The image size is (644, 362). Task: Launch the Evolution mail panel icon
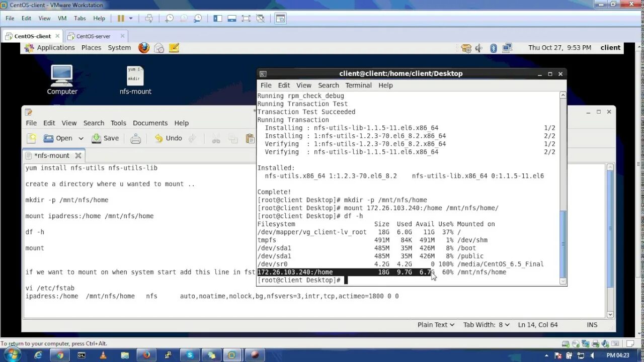pyautogui.click(x=159, y=48)
